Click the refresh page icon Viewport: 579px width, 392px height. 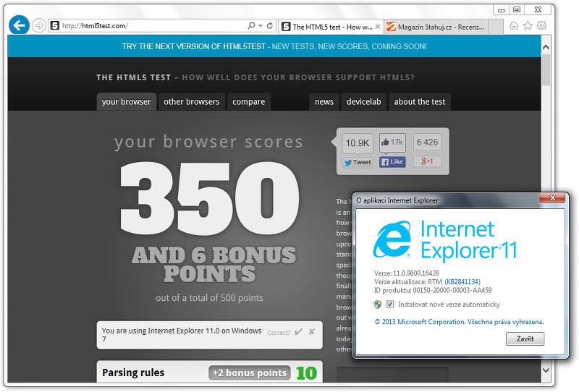click(x=270, y=25)
